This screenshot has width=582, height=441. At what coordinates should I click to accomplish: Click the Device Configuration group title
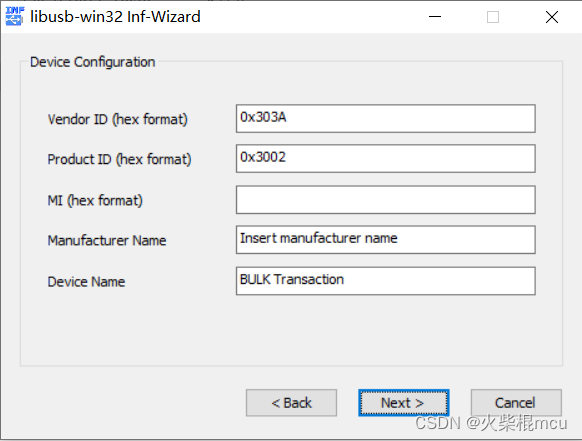[x=92, y=62]
